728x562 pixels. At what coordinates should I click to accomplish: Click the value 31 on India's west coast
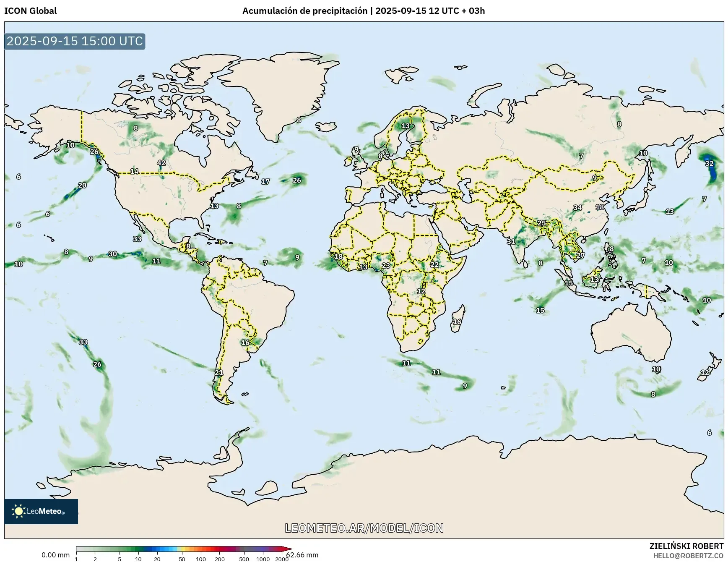click(x=511, y=241)
